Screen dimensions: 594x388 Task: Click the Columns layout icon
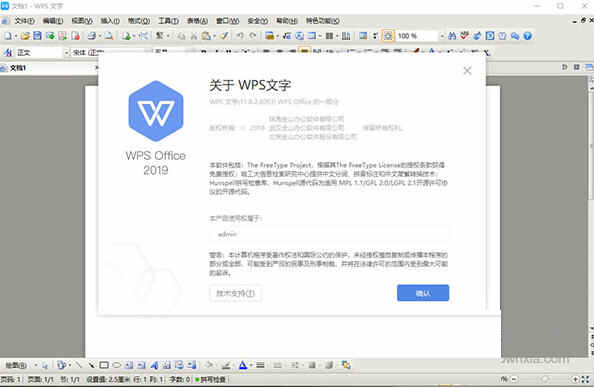346,36
